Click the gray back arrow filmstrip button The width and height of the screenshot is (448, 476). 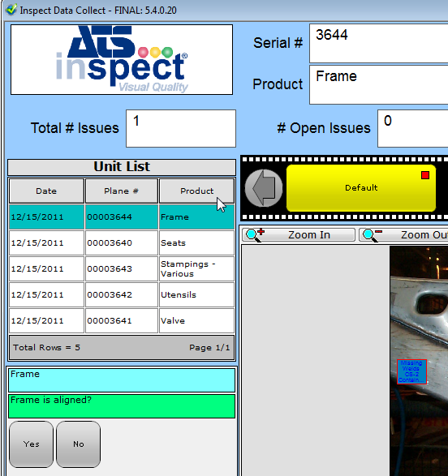[x=264, y=188]
